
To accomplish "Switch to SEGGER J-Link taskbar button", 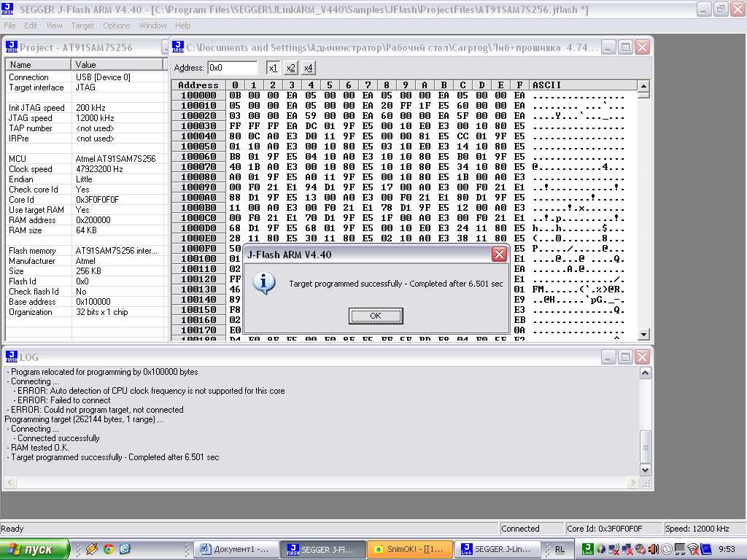I will pos(498,549).
